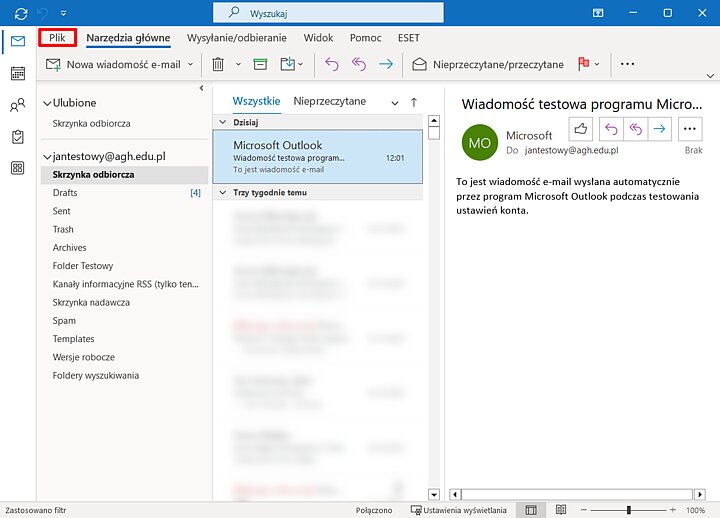Image resolution: width=720 pixels, height=518 pixels.
Task: Click the Undo icon in the title bar
Action: click(42, 13)
